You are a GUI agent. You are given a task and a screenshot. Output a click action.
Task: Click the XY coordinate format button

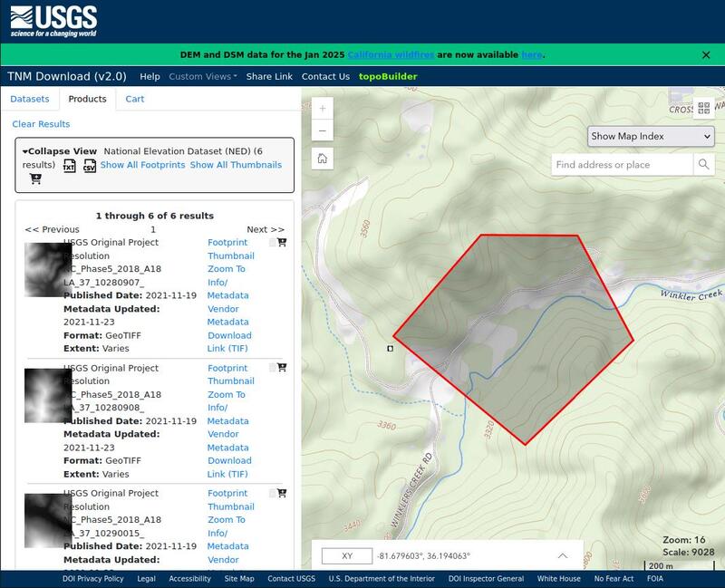347,556
